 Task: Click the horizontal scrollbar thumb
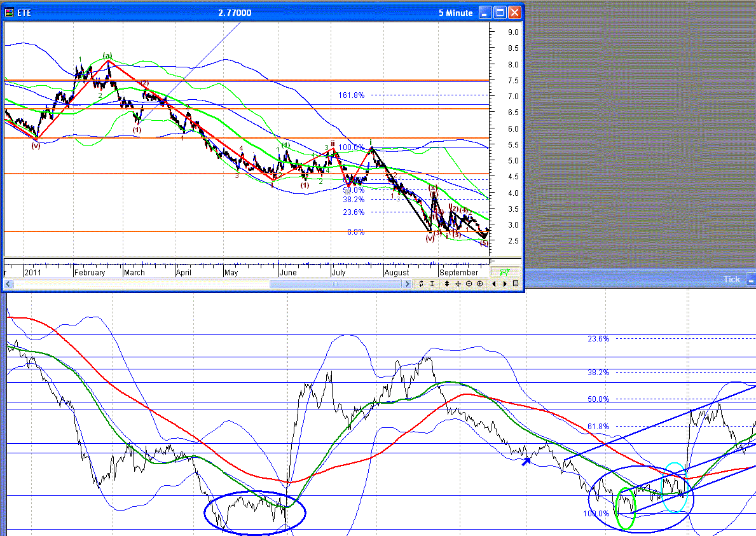coord(335,284)
